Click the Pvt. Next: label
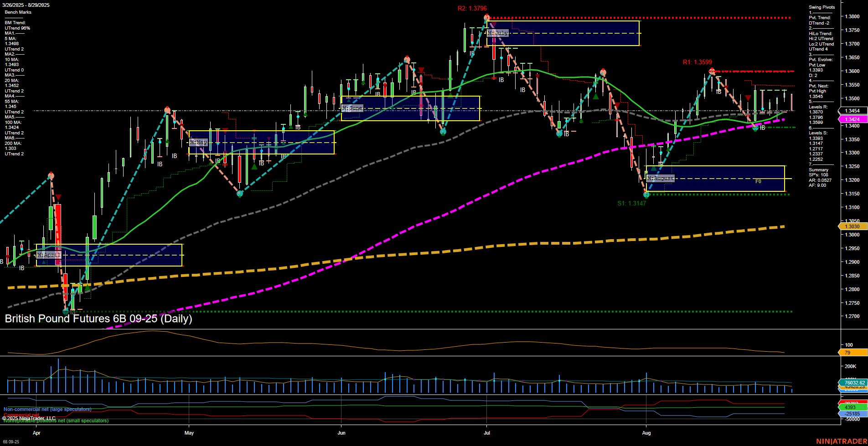868x446 pixels. (819, 86)
